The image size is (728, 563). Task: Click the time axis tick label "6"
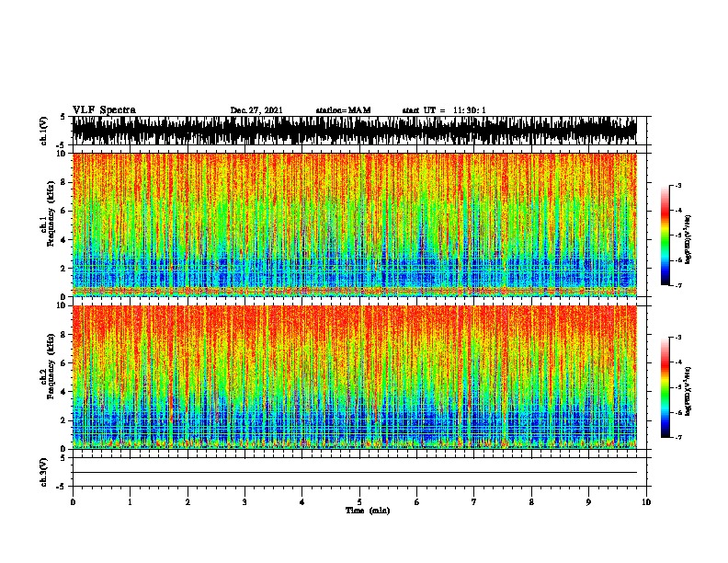pos(417,502)
